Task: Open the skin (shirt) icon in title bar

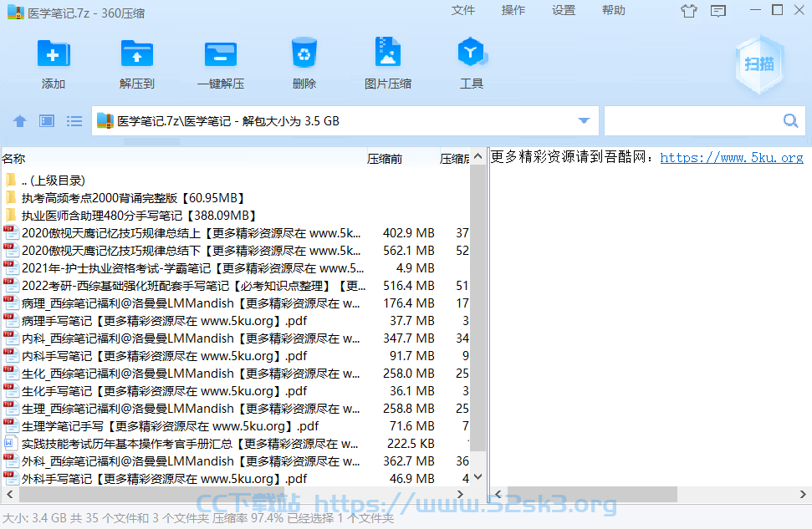Action: pos(689,10)
